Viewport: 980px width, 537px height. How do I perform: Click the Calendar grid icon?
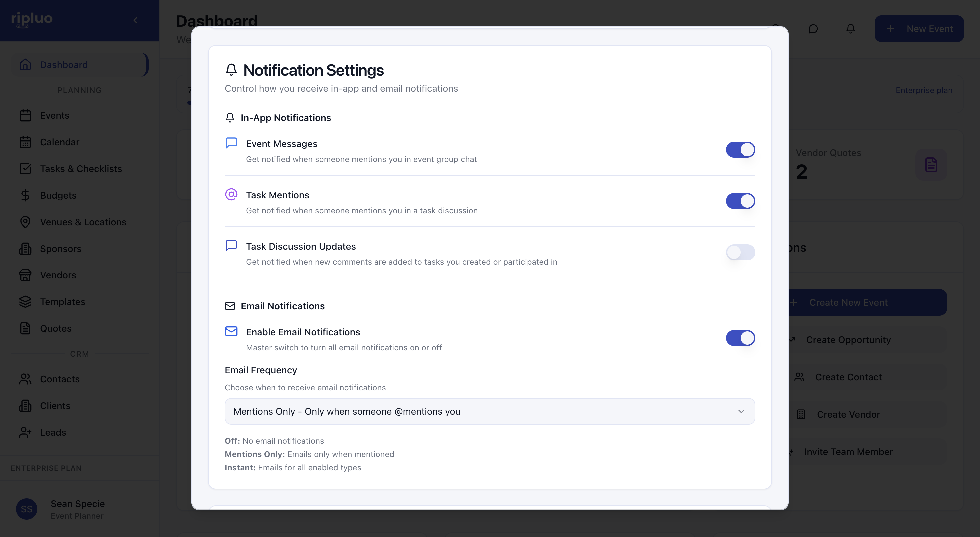(25, 142)
